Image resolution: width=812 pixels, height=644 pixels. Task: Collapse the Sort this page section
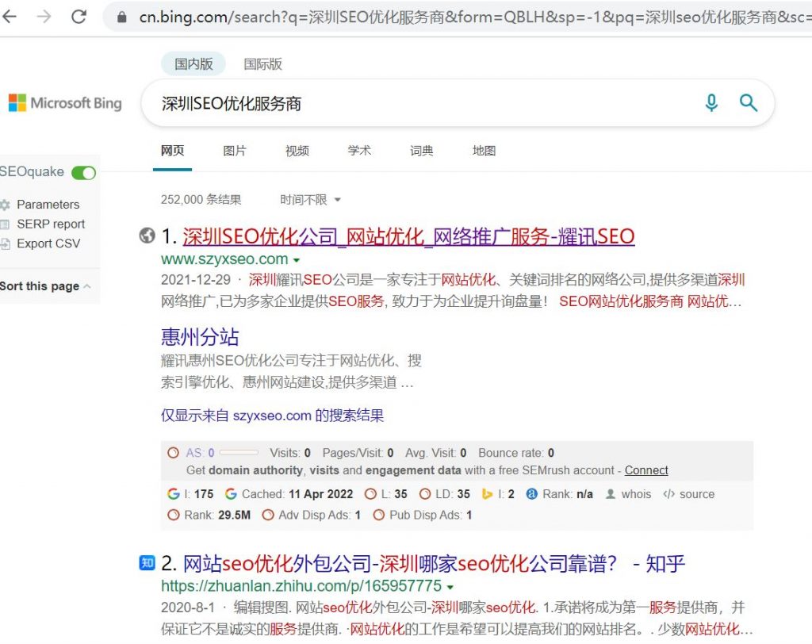(86, 286)
